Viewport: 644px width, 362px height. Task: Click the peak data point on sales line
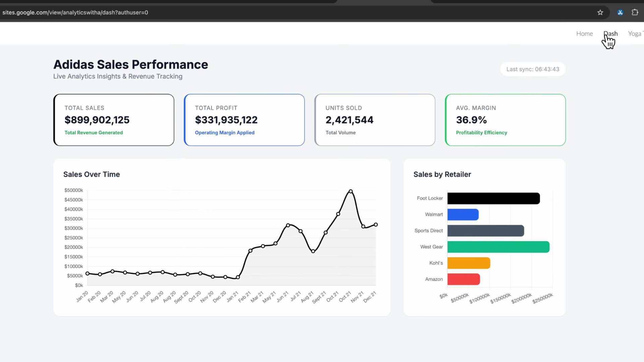[x=351, y=191]
